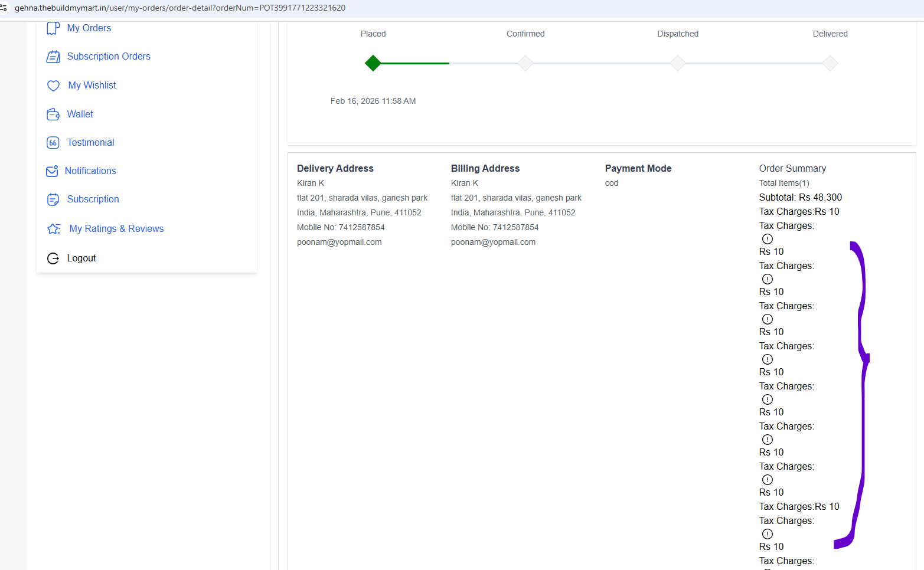Open the Wallet page
Screen dimensions: 924x570
(x=80, y=114)
